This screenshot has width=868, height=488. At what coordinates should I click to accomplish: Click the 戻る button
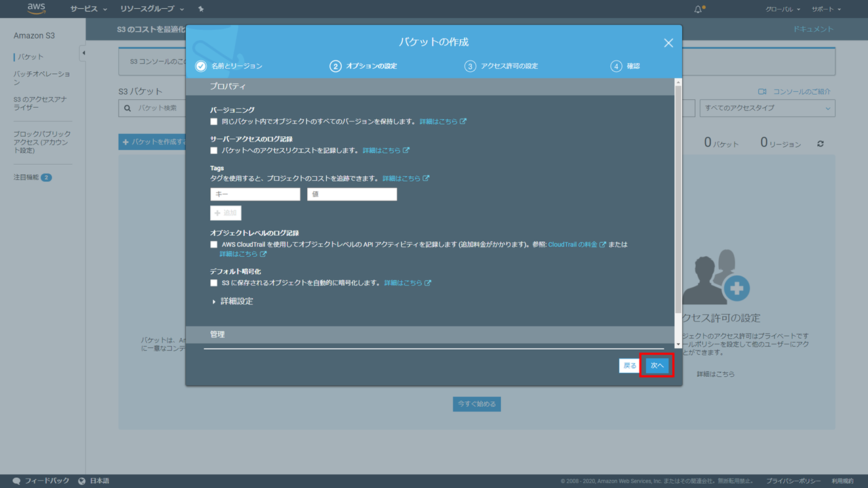click(630, 365)
